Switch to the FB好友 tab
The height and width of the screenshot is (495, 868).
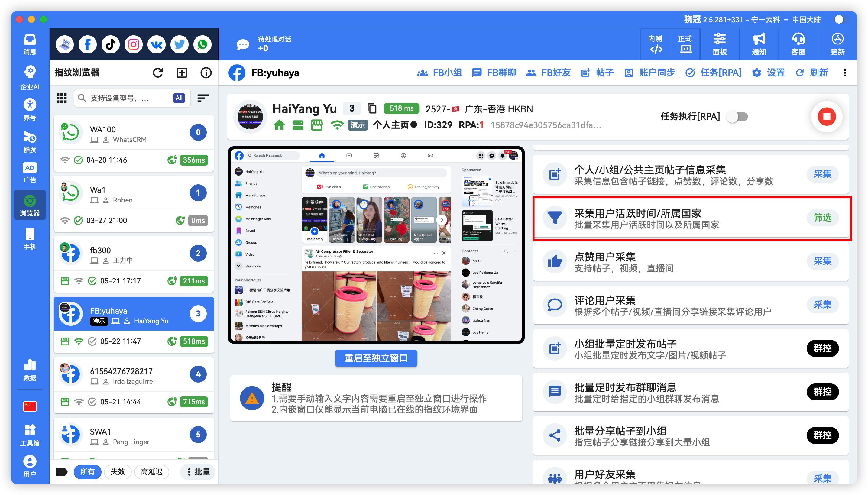548,73
